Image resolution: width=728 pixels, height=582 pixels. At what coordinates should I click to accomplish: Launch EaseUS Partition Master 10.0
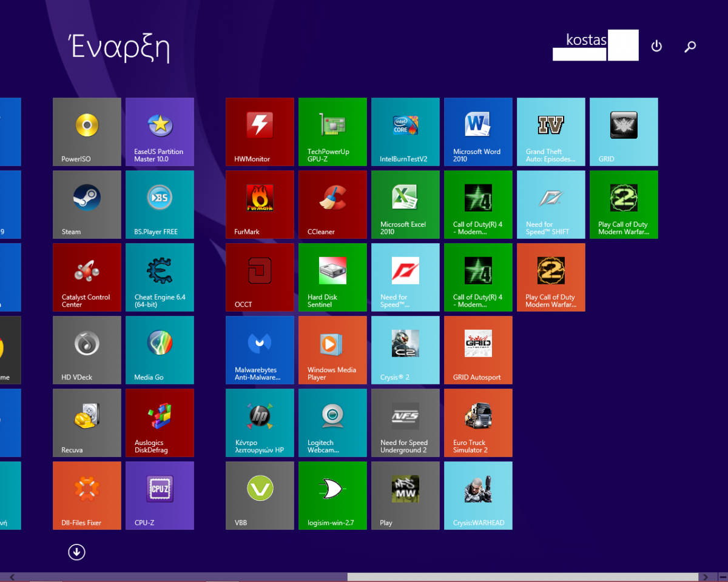pyautogui.click(x=160, y=132)
